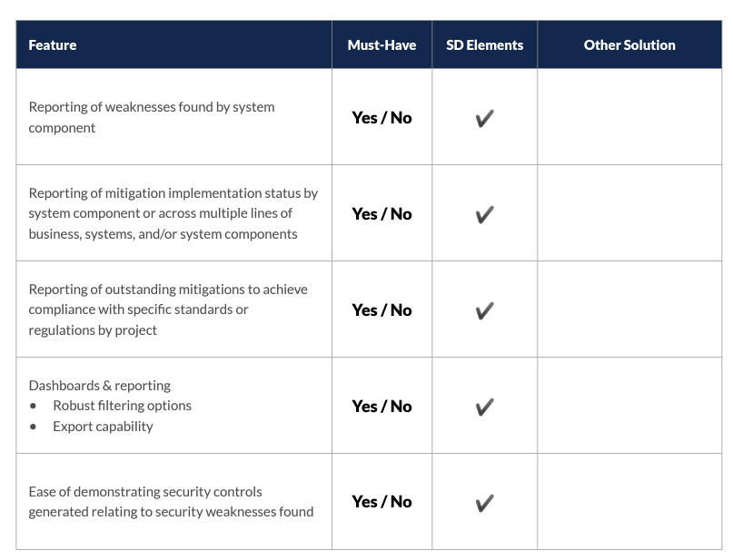The image size is (733, 560).
Task: Click checkmark for demonstrating security controls row
Action: pyautogui.click(x=484, y=503)
